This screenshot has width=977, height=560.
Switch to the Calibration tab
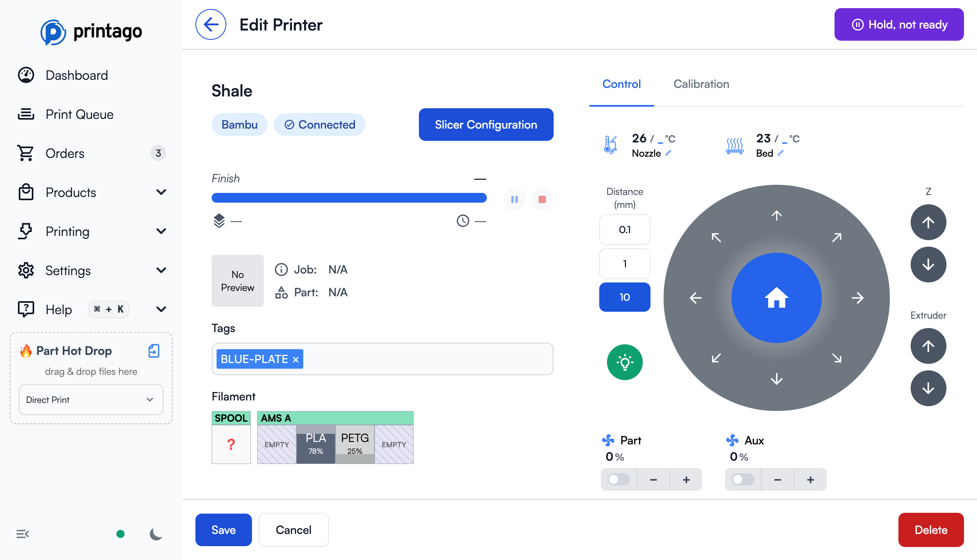(x=701, y=84)
